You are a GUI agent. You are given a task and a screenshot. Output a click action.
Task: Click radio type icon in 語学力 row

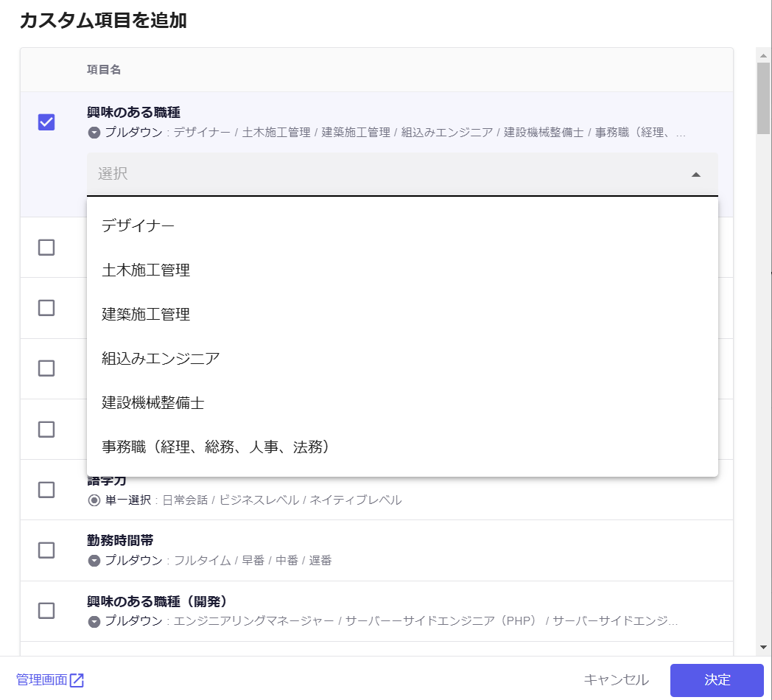[94, 500]
